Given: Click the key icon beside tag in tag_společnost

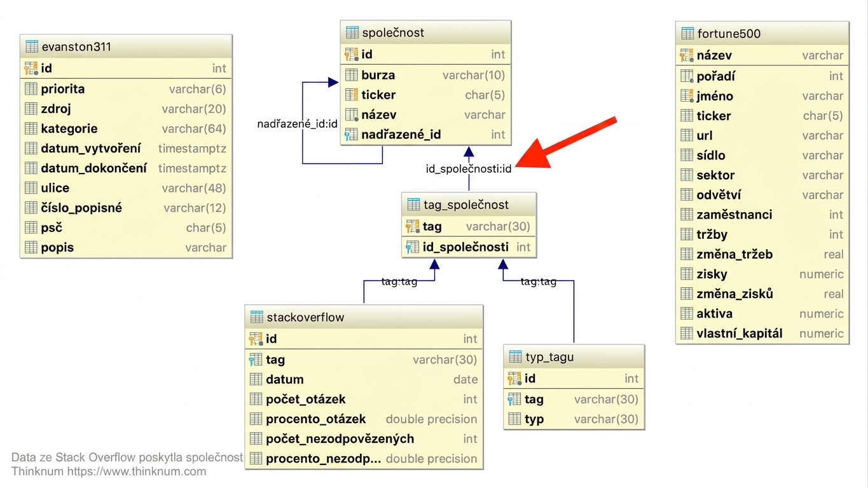Looking at the screenshot, I should (x=413, y=226).
